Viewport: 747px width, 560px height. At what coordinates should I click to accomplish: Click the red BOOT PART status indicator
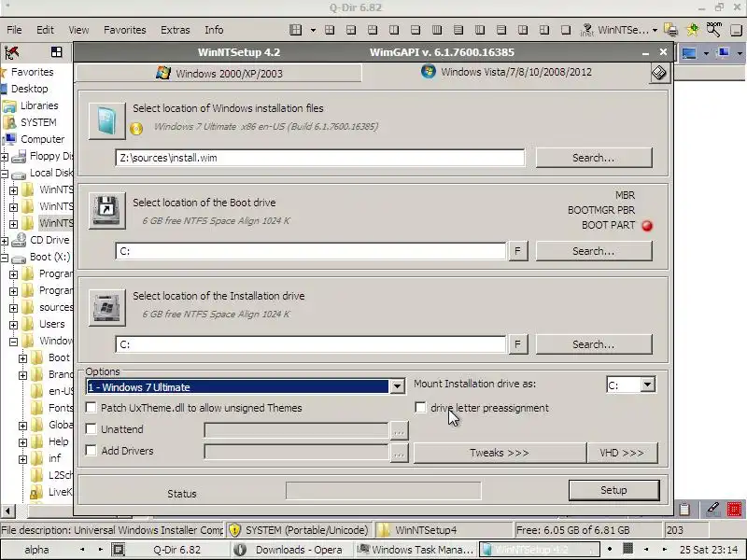coord(647,226)
